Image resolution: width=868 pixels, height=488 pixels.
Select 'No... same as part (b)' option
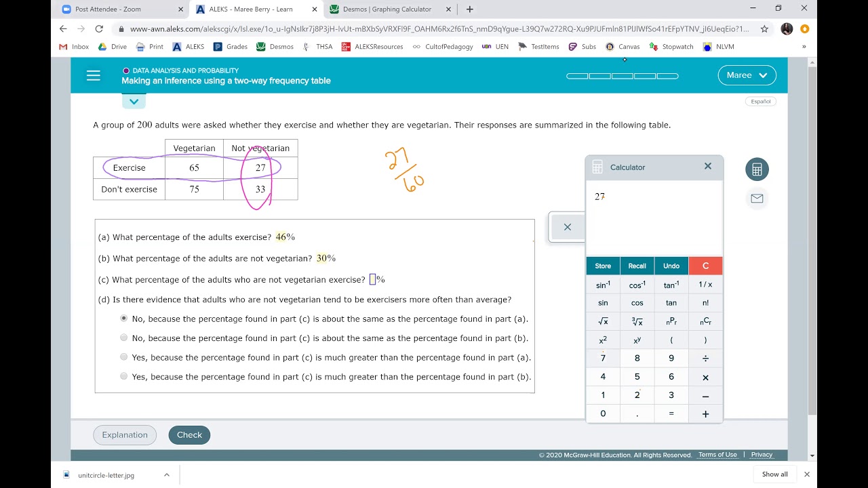tap(123, 338)
